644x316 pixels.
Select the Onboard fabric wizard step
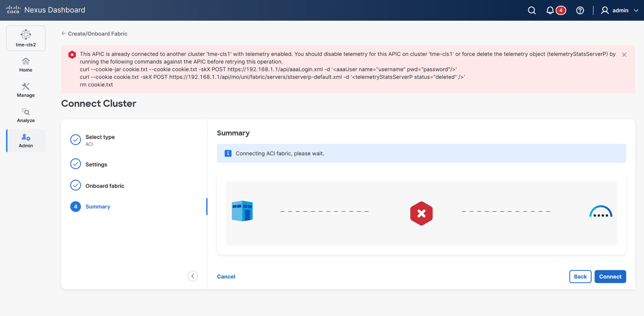pos(97,185)
